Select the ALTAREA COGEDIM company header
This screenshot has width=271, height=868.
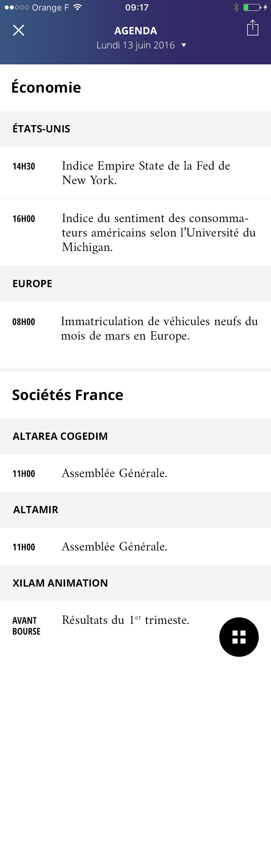(60, 436)
